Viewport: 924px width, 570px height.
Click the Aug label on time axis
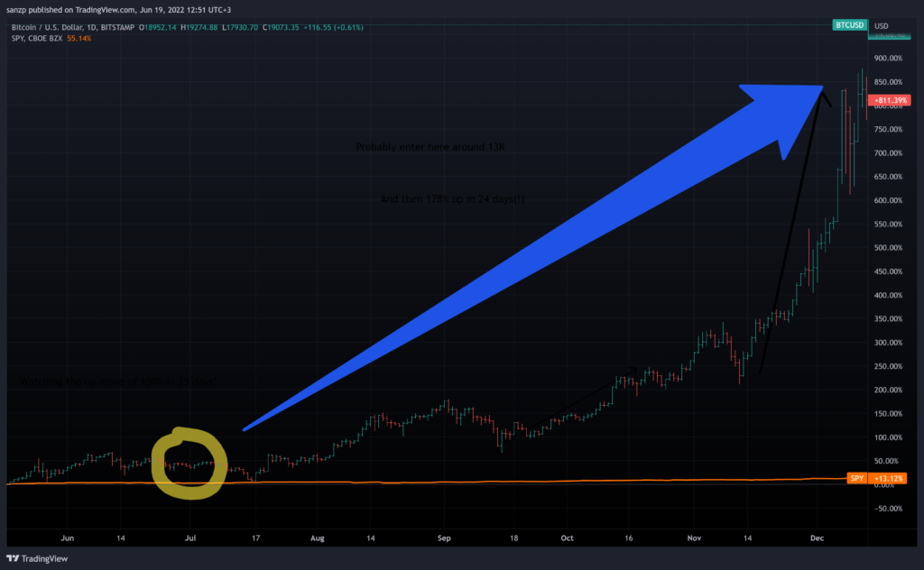[317, 538]
